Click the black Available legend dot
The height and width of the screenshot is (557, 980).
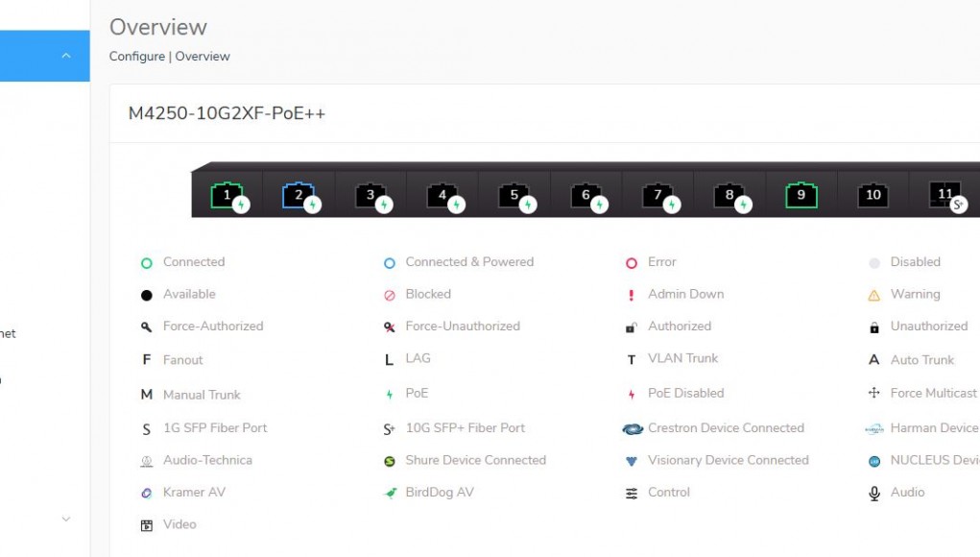point(146,295)
